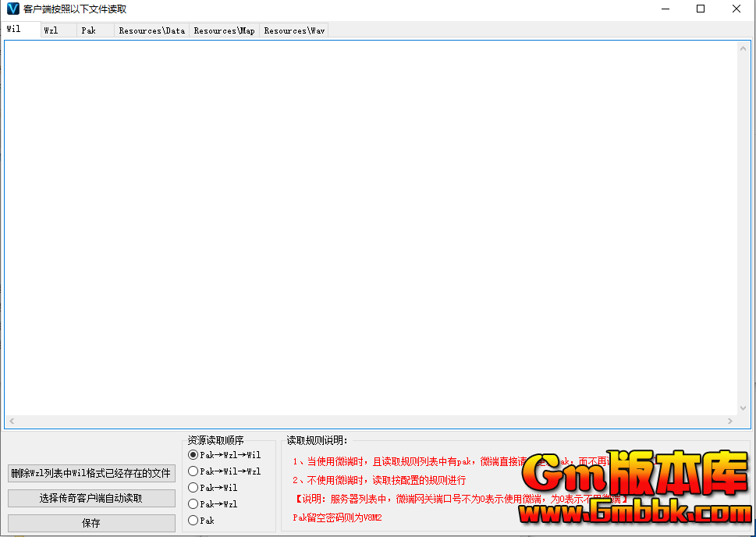Image resolution: width=756 pixels, height=537 pixels.
Task: Switch to the Wil tab
Action: [x=14, y=30]
